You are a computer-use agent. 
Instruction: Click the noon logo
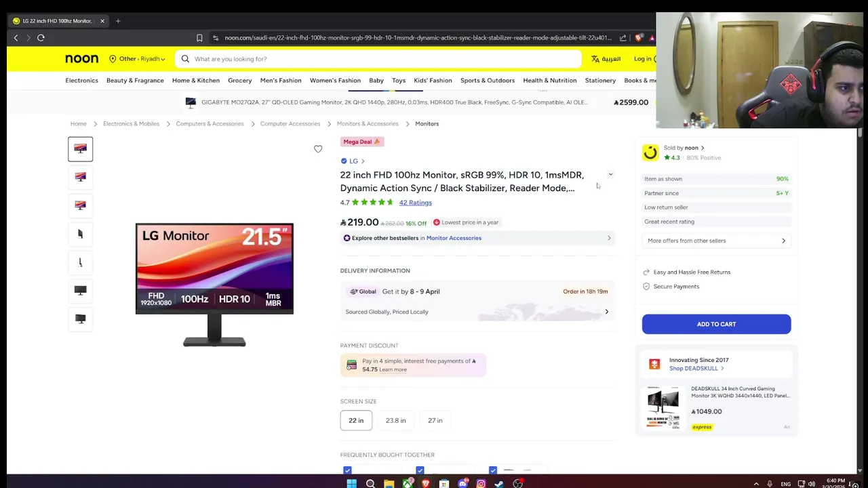tap(81, 59)
